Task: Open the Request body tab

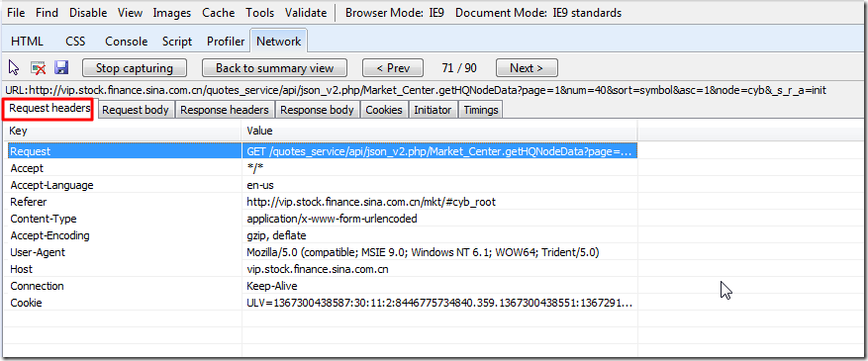Action: [x=136, y=110]
